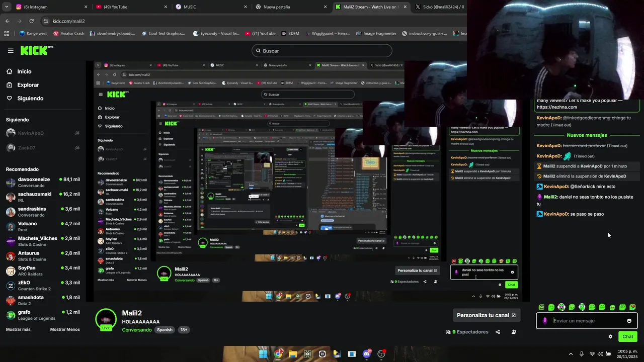Click Mostrar Menos in the sidebar
The width and height of the screenshot is (644, 362).
65,329
